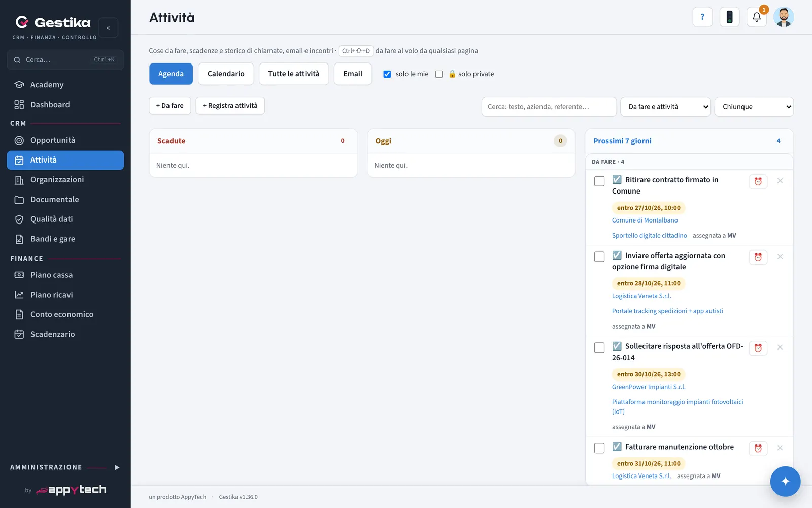Click the + Registra attività button

230,106
